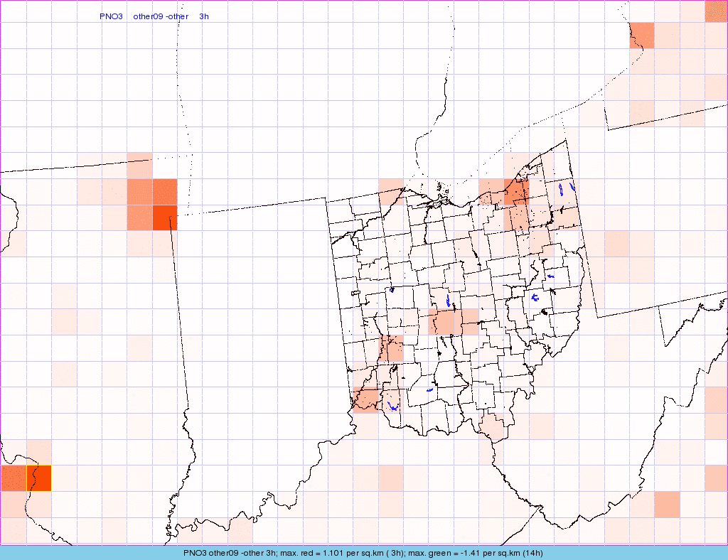Pick the dark orange cell over Cleveland
Screen dimensions: 728x560
(516, 191)
